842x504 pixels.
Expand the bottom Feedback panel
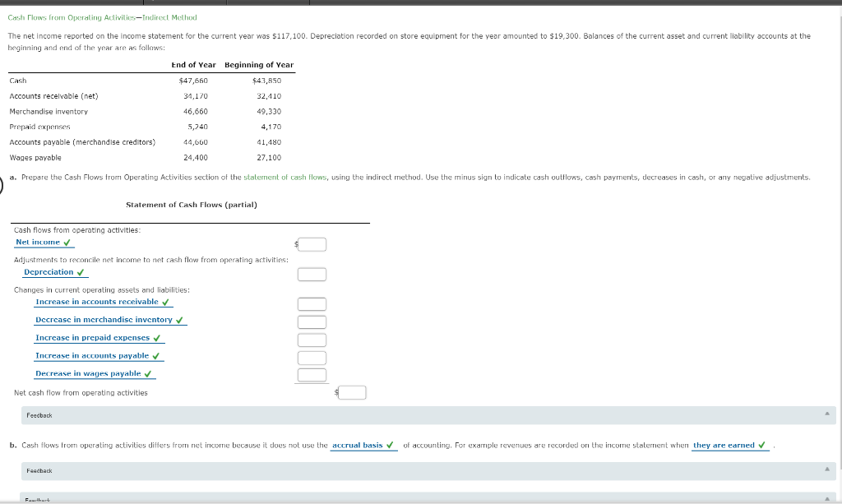click(828, 499)
